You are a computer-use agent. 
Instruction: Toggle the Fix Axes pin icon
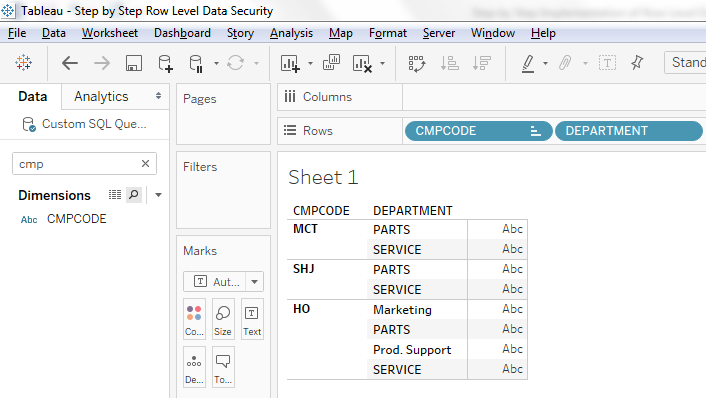[x=637, y=63]
